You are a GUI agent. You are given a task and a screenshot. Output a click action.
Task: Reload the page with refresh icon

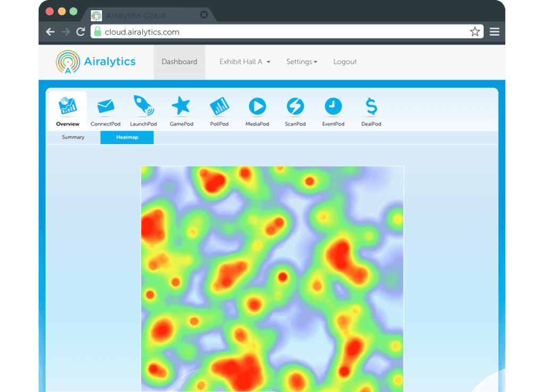[x=81, y=32]
